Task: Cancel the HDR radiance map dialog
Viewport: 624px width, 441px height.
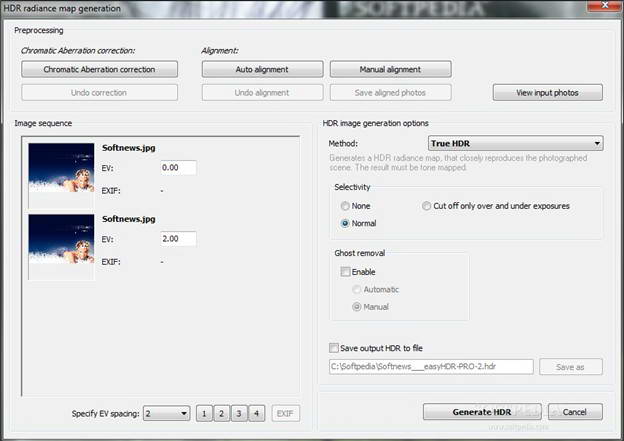Action: tap(575, 412)
